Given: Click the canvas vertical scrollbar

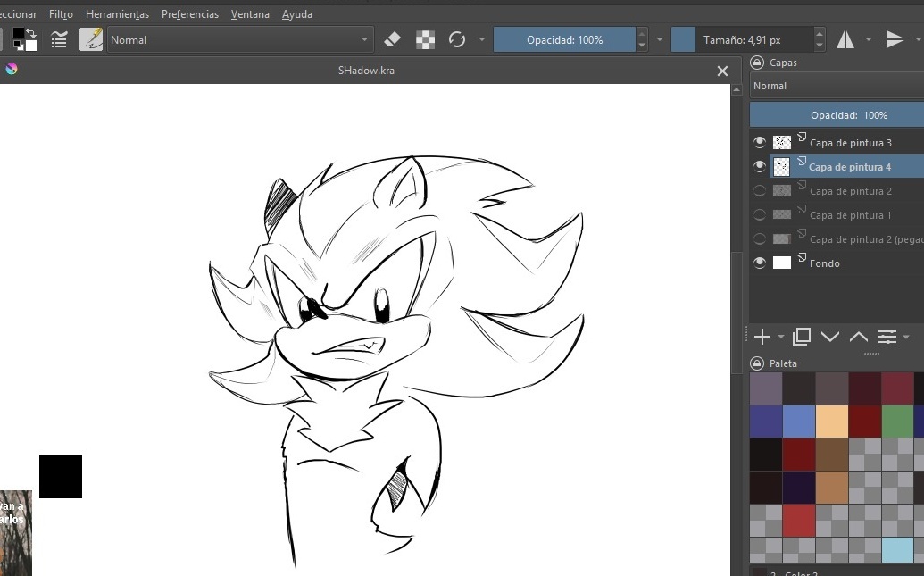Looking at the screenshot, I should 737,313.
